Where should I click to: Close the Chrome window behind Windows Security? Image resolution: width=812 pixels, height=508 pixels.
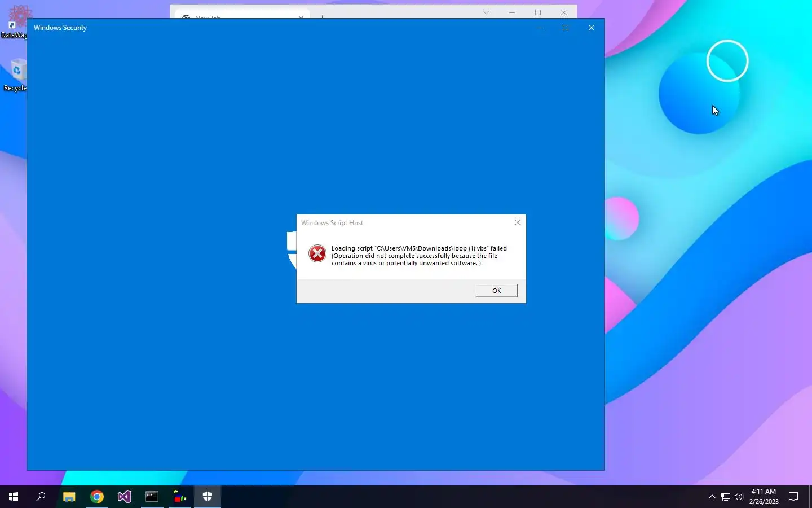(564, 12)
